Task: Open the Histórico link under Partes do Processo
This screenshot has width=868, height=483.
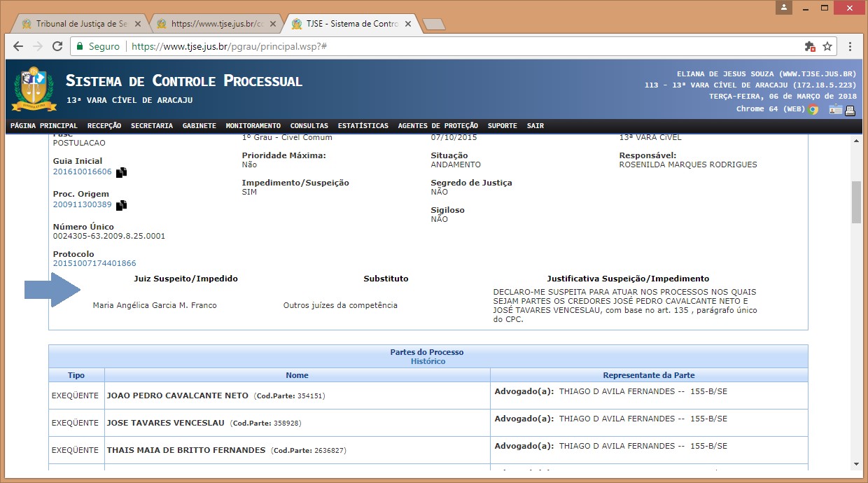Action: coord(428,361)
